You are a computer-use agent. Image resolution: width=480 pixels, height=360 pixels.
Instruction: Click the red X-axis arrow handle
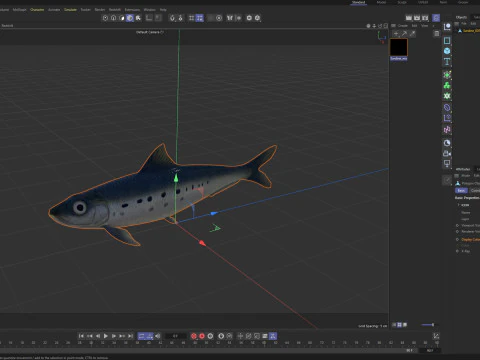(202, 243)
